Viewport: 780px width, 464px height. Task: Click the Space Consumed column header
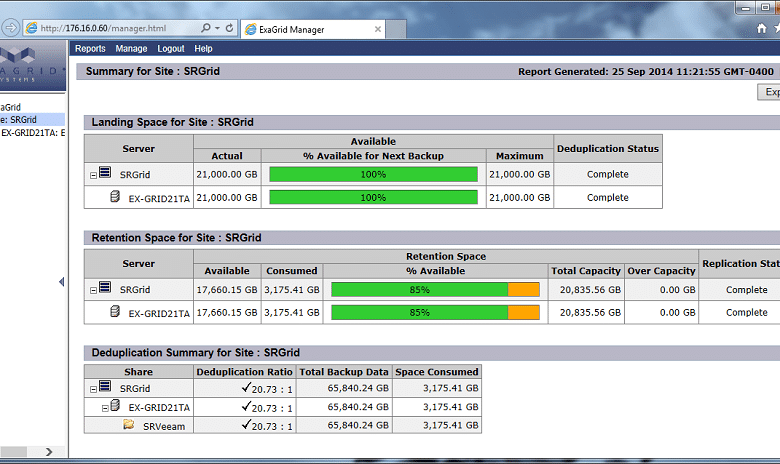tap(437, 371)
